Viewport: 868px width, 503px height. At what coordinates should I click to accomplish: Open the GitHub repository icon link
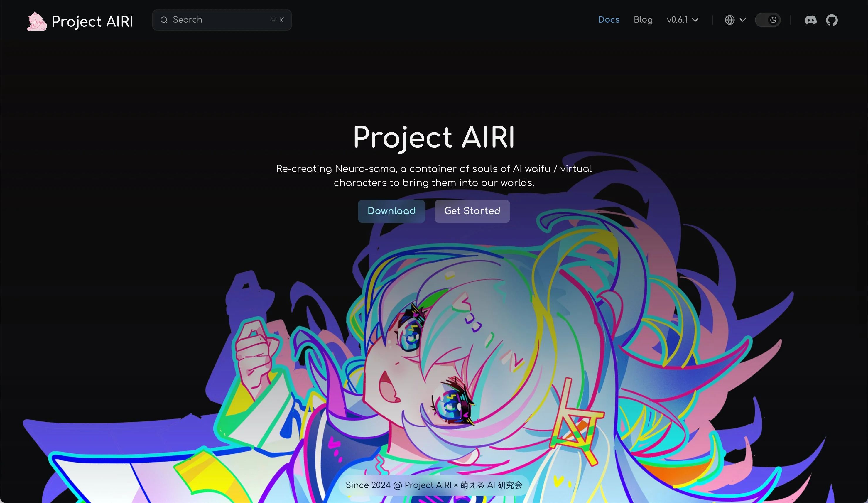point(832,20)
